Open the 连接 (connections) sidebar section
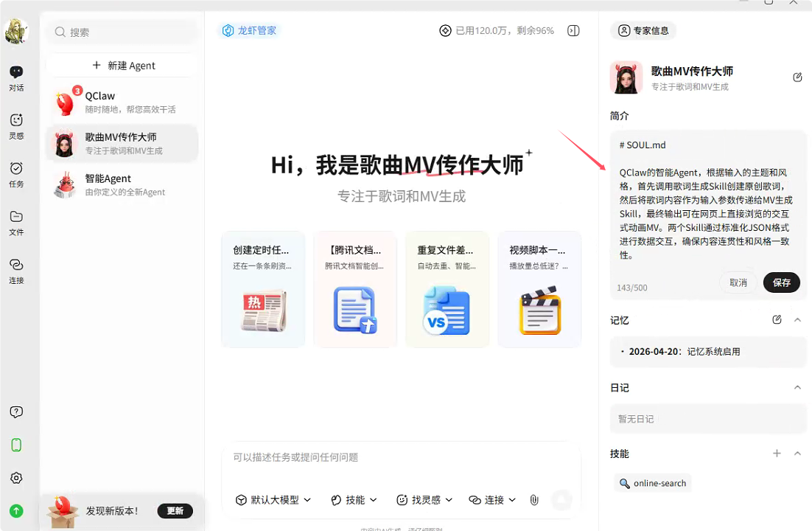Screen dimensions: 812x531 (x=16, y=271)
